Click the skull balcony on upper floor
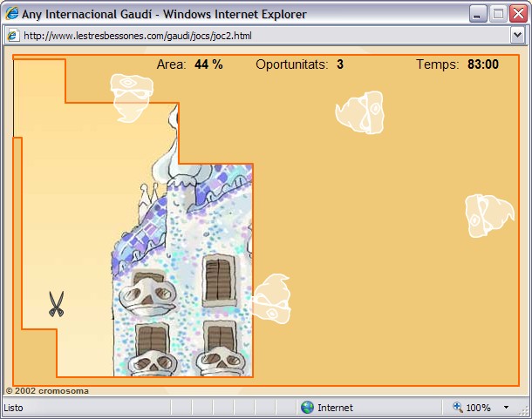The image size is (532, 419). pyautogui.click(x=147, y=295)
